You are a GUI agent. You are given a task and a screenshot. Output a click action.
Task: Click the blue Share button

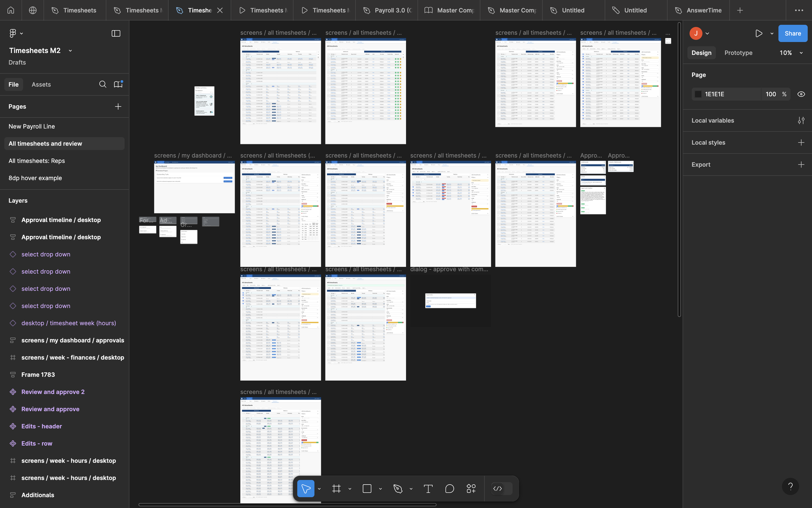tap(793, 33)
